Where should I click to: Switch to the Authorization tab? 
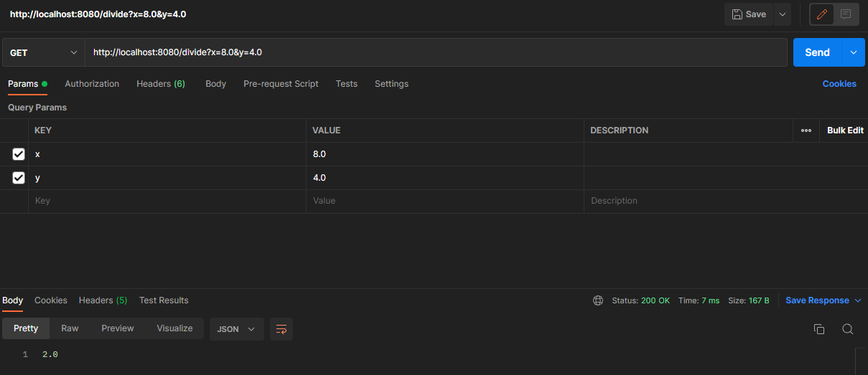92,84
